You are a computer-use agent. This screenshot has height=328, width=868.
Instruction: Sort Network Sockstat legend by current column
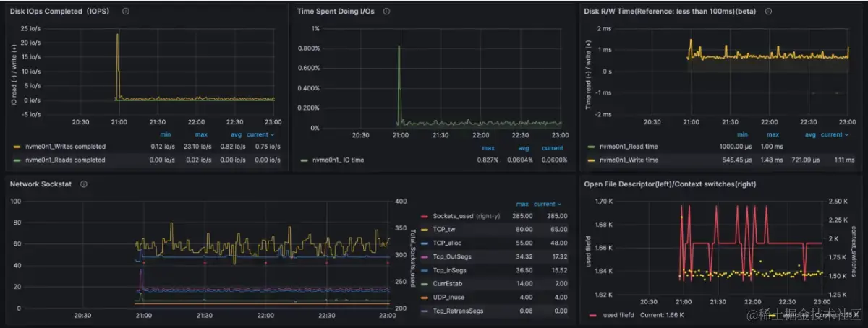[x=548, y=204]
